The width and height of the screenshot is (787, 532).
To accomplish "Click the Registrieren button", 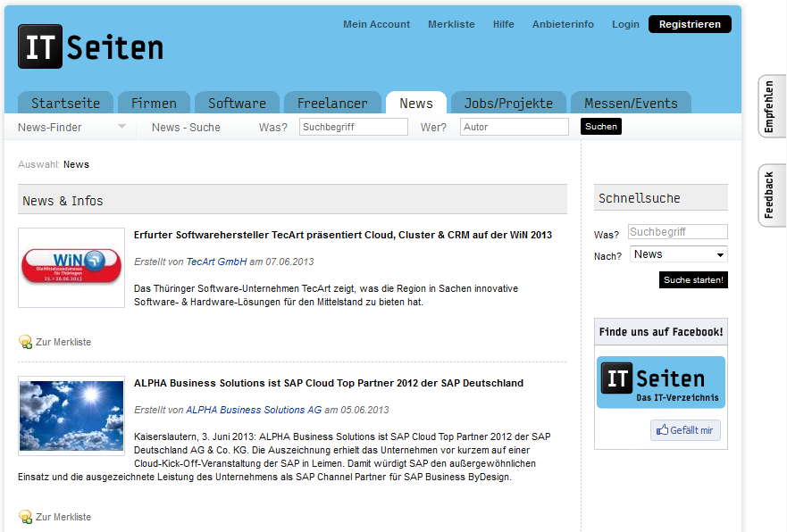I will 690,24.
